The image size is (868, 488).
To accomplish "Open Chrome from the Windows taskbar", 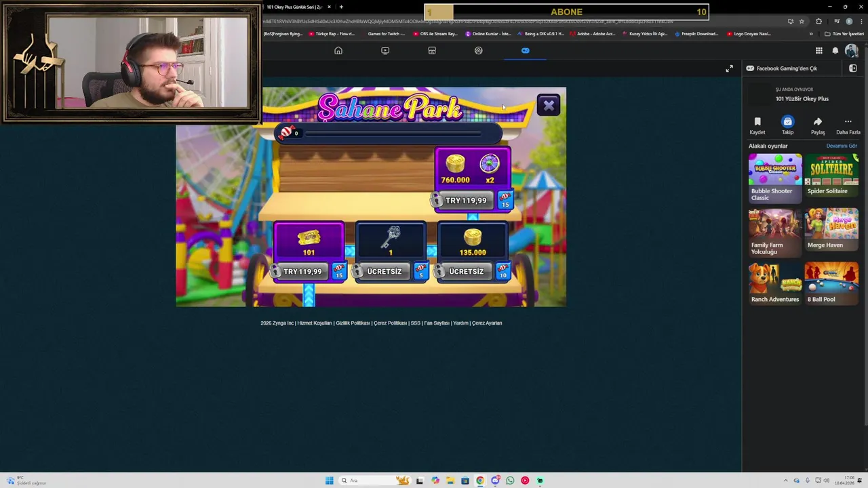I will tap(480, 481).
